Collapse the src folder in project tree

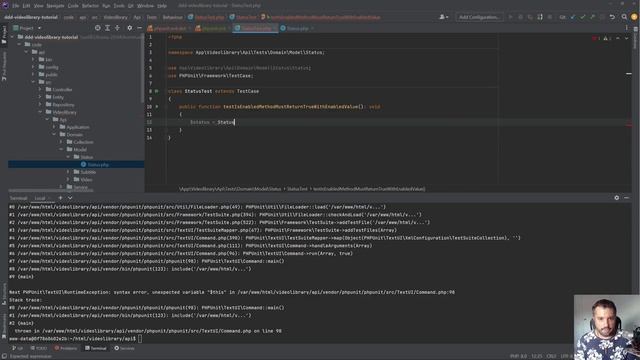coord(33,82)
